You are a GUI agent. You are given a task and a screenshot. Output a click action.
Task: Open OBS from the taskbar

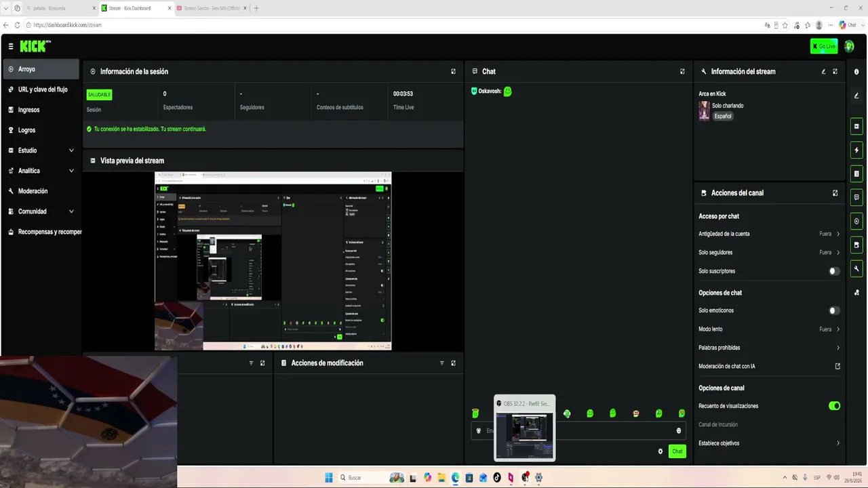(x=525, y=477)
